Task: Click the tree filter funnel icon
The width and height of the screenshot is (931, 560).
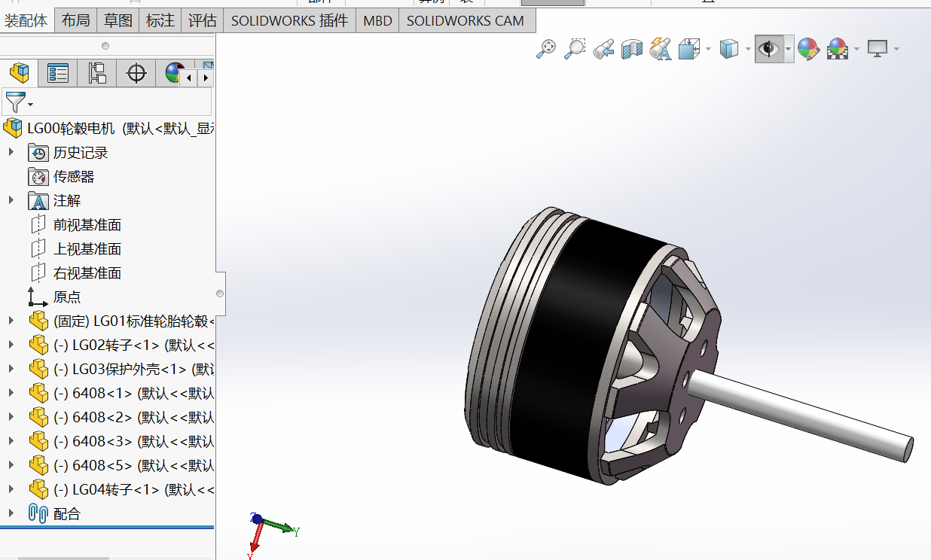Action: pyautogui.click(x=15, y=102)
